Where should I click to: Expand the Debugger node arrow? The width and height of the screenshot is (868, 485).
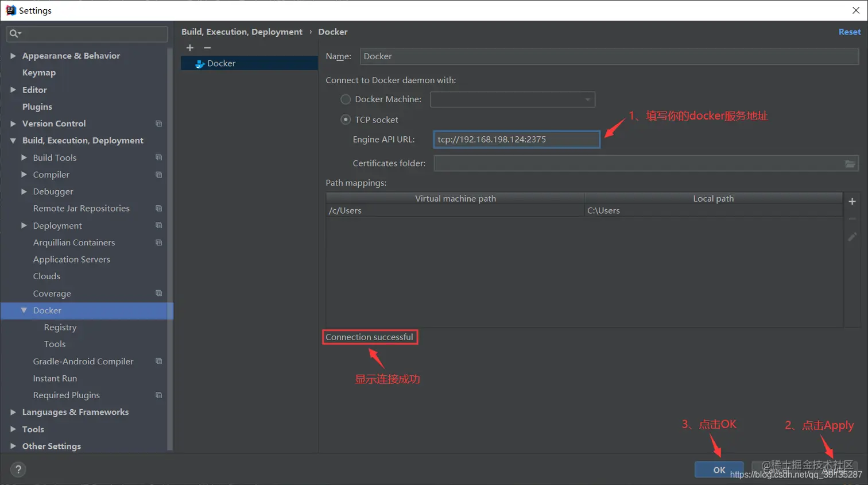point(24,191)
